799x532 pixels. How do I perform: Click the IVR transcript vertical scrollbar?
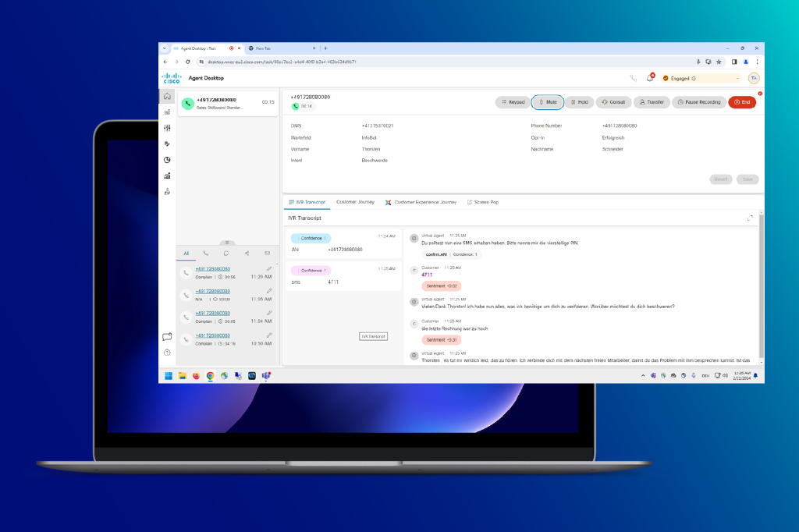pyautogui.click(x=762, y=286)
